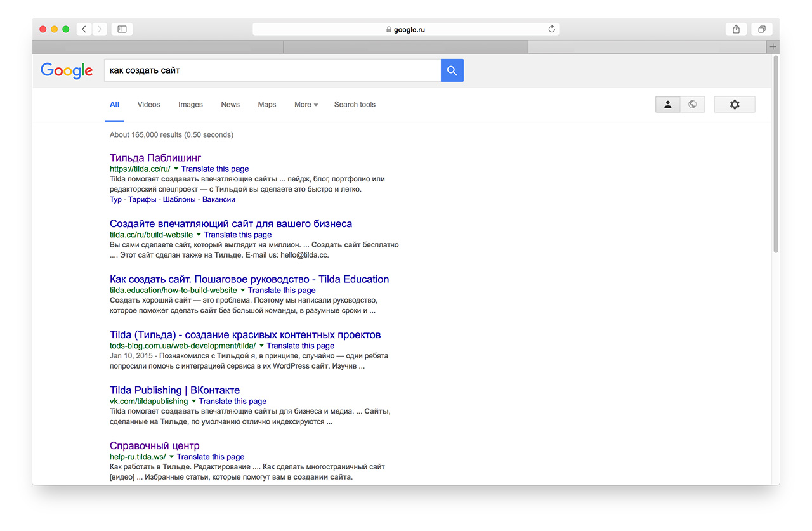Image resolution: width=812 pixels, height=531 pixels.
Task: Switch to the Images tab
Action: [190, 105]
